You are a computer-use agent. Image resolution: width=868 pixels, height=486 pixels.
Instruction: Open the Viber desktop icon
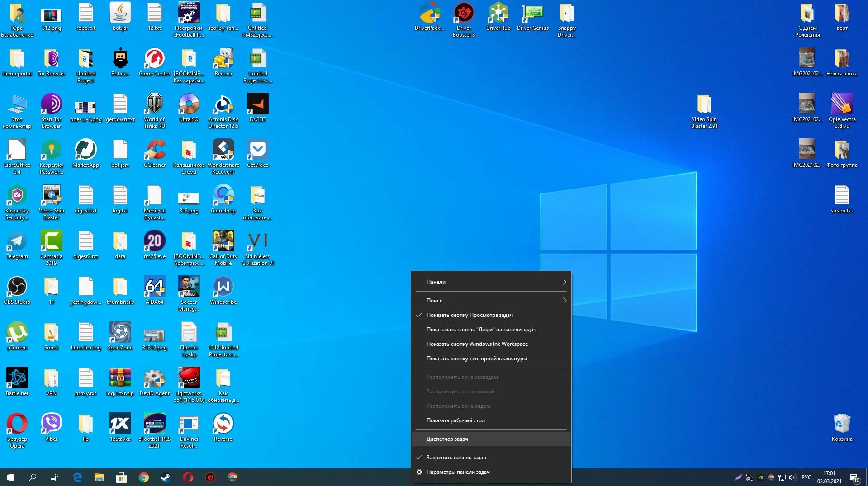coord(51,428)
